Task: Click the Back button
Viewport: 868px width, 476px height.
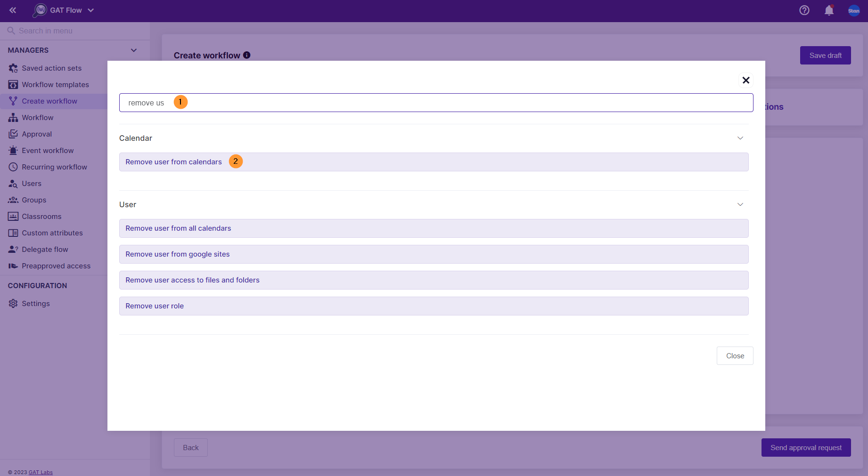Action: pyautogui.click(x=190, y=448)
